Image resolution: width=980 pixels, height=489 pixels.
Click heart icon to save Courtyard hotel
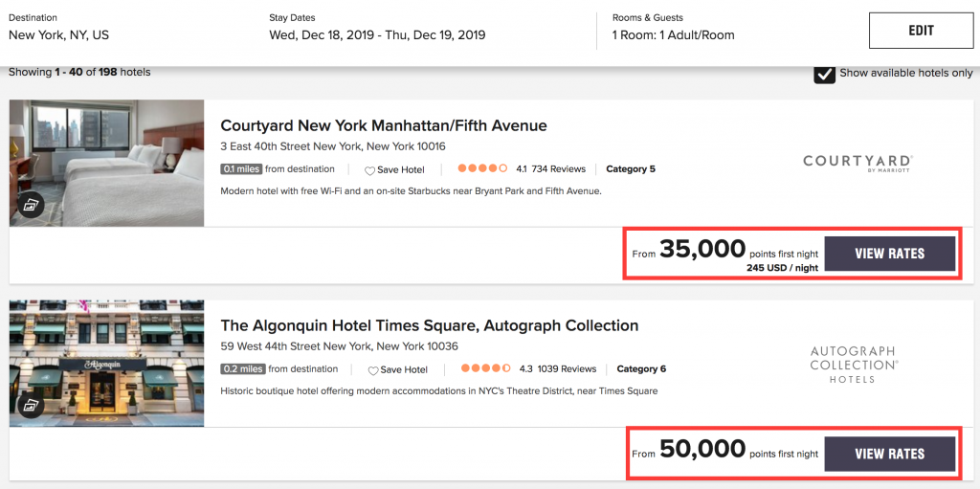pos(369,170)
